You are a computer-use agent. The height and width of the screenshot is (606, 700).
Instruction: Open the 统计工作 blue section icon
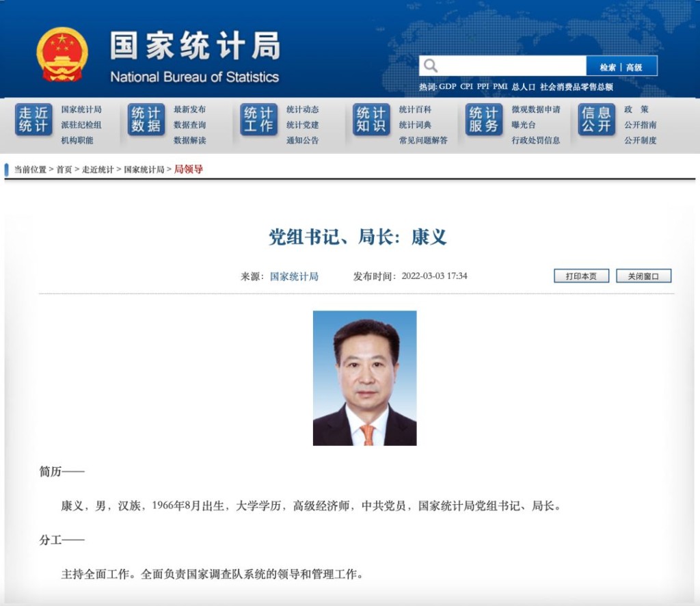(258, 120)
